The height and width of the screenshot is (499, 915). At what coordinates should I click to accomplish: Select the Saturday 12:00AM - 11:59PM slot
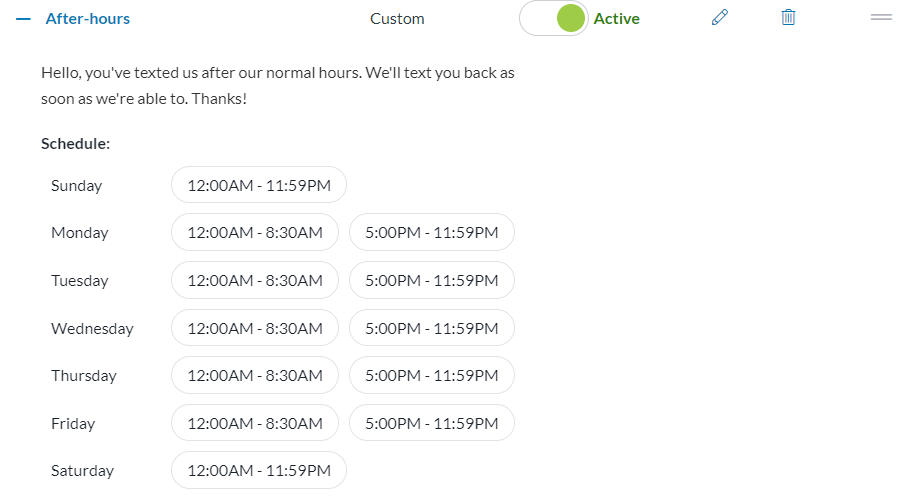click(259, 470)
